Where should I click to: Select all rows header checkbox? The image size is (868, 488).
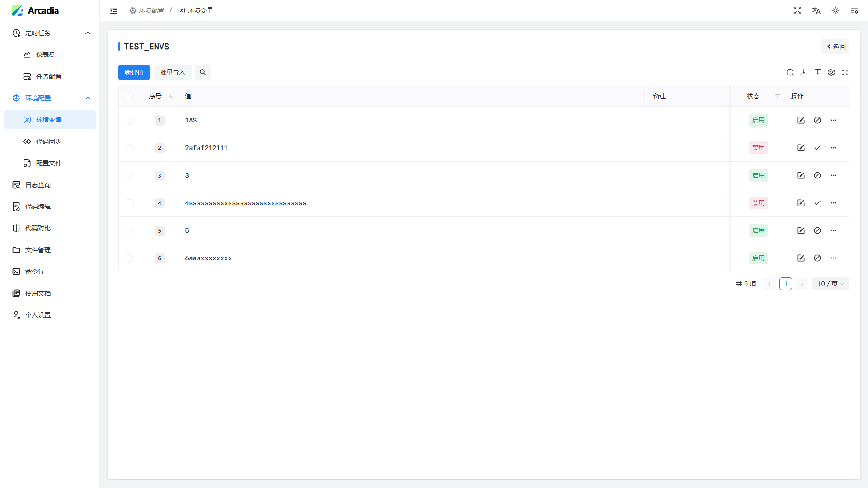(129, 96)
